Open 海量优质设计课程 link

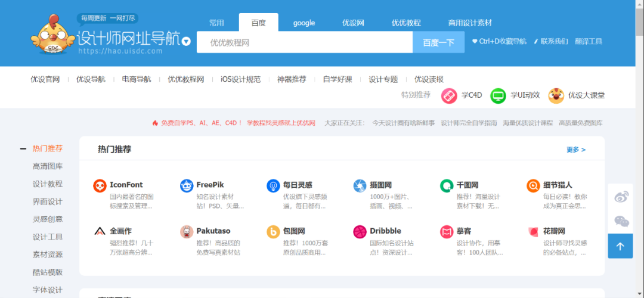click(528, 123)
